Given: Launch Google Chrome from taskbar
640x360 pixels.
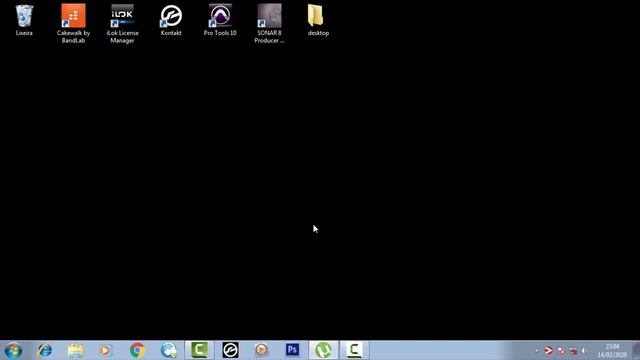Looking at the screenshot, I should tap(137, 350).
